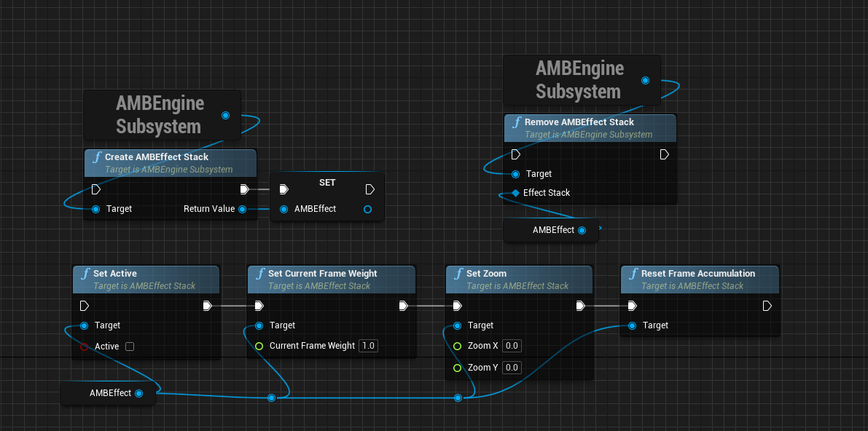
Task: Click Set Current Frame Weight exec input pin
Action: [x=259, y=306]
